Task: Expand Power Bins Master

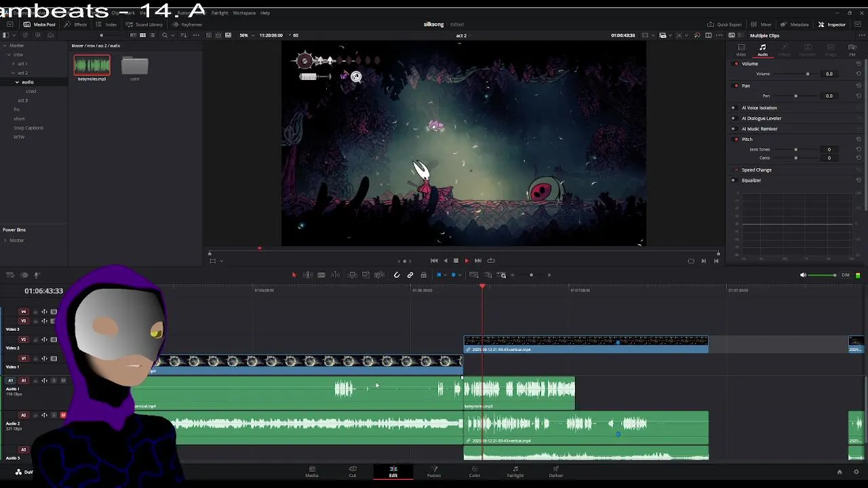Action: (5, 240)
